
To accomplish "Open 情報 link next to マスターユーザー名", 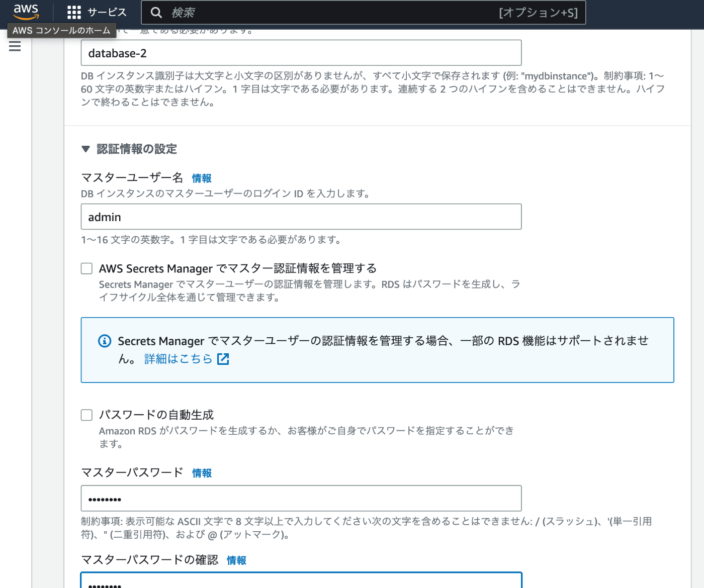I will click(202, 178).
